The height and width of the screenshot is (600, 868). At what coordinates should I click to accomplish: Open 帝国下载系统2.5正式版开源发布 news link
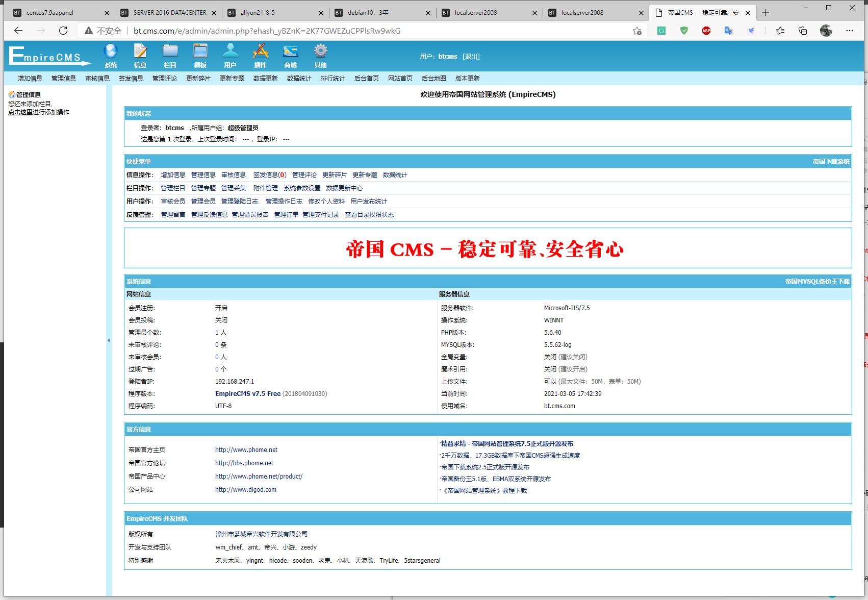coord(485,467)
